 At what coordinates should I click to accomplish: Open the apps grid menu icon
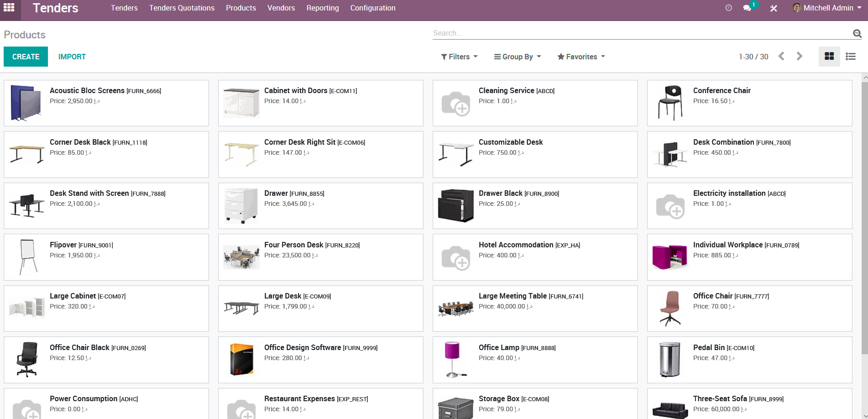click(9, 8)
